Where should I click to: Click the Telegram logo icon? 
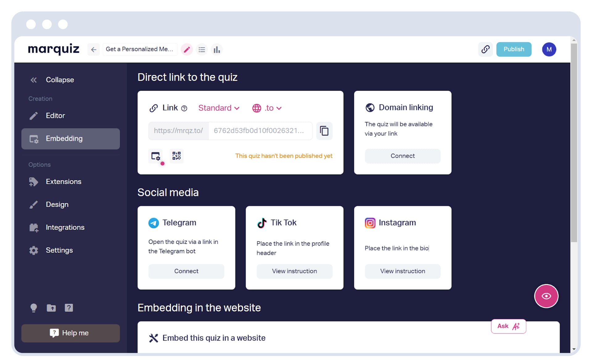point(154,223)
